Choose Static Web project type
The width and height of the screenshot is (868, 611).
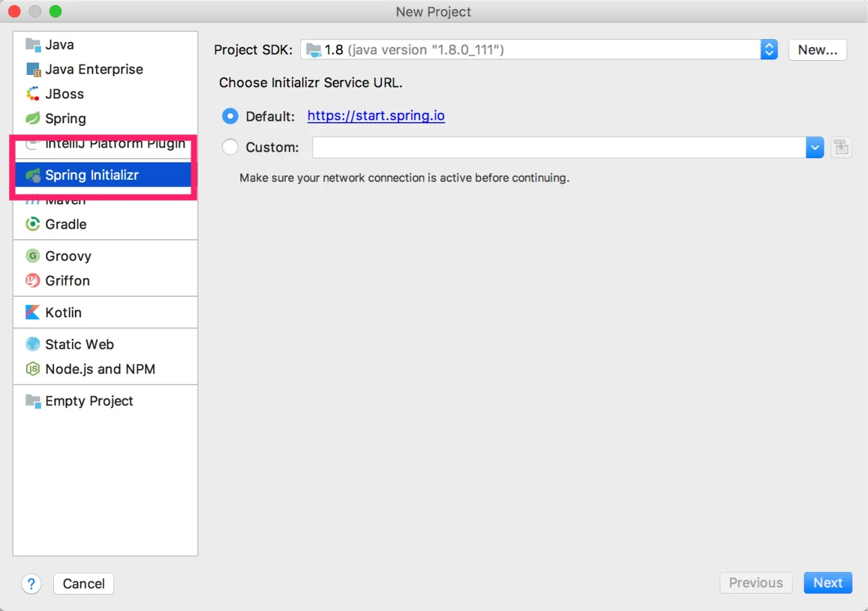[x=105, y=345]
